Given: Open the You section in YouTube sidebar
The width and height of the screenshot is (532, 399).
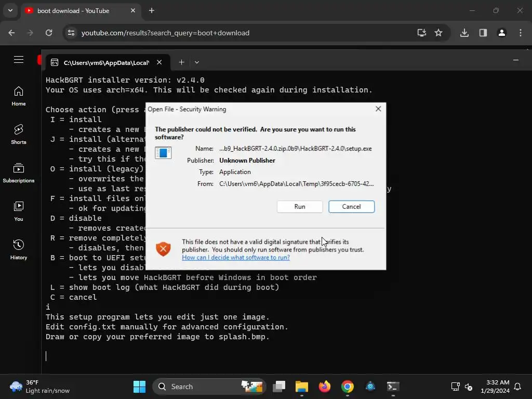Looking at the screenshot, I should 19,211.
